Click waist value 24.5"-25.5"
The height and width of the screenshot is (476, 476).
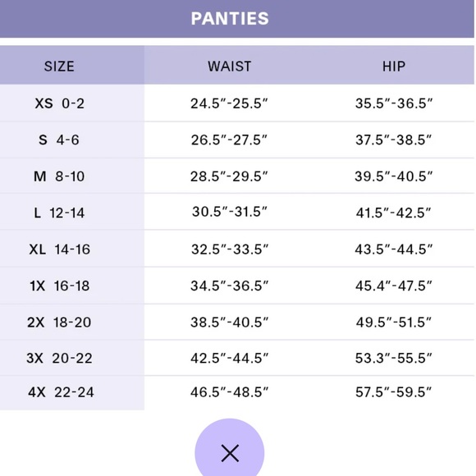[229, 103]
